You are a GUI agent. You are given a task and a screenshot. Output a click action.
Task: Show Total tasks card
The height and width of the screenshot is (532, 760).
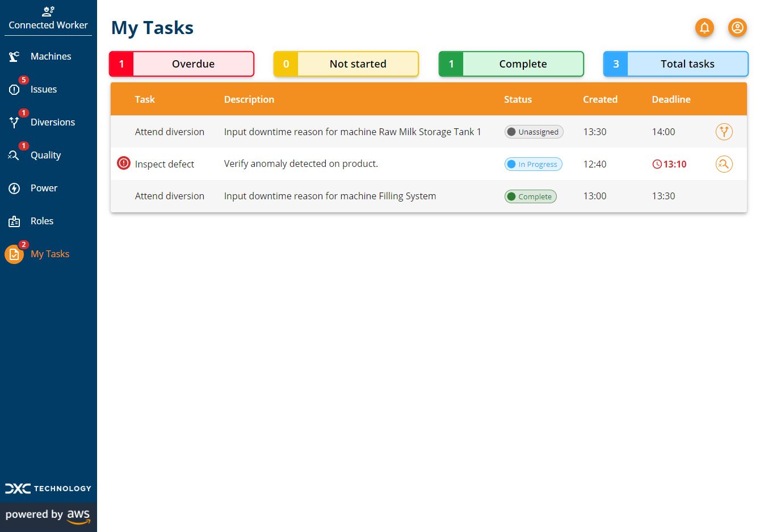tap(675, 64)
